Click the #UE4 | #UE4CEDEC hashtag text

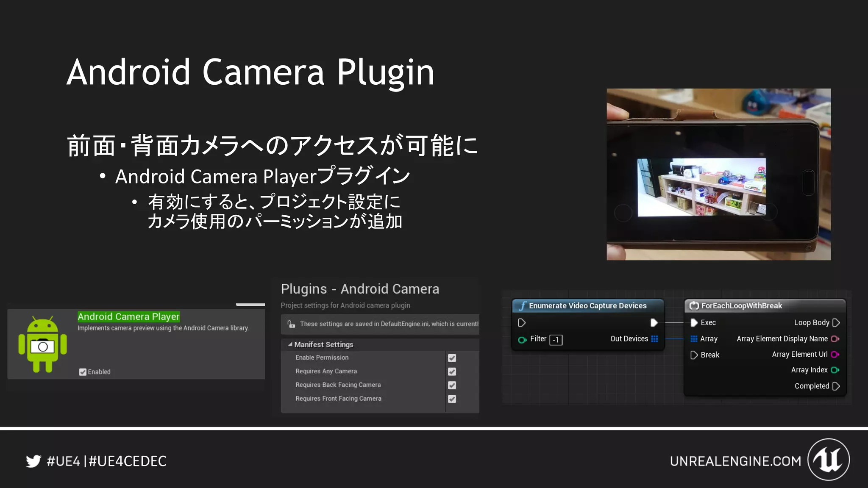pos(106,461)
